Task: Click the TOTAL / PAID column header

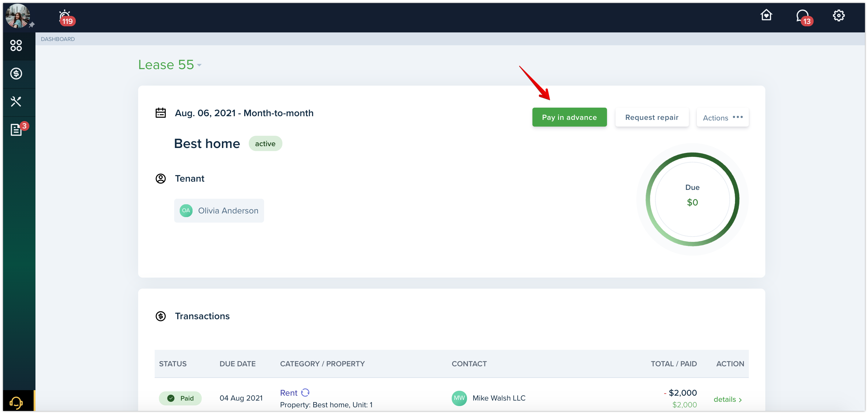Action: 673,364
